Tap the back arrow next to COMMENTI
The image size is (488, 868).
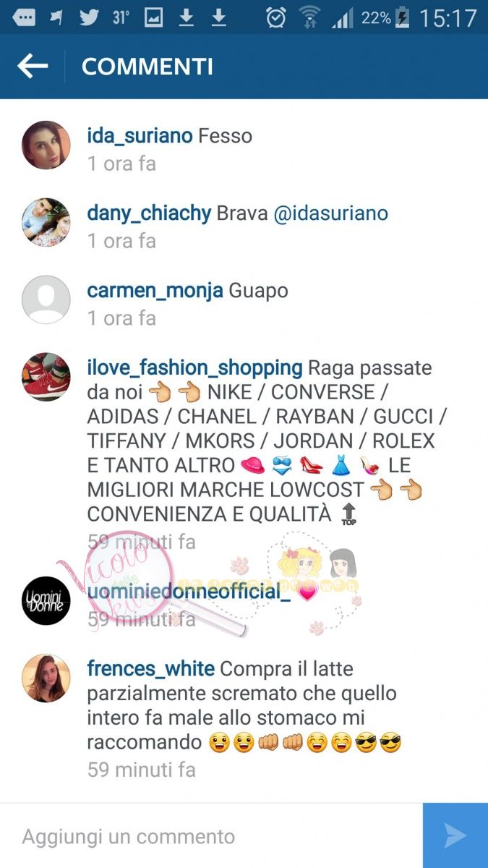point(33,67)
